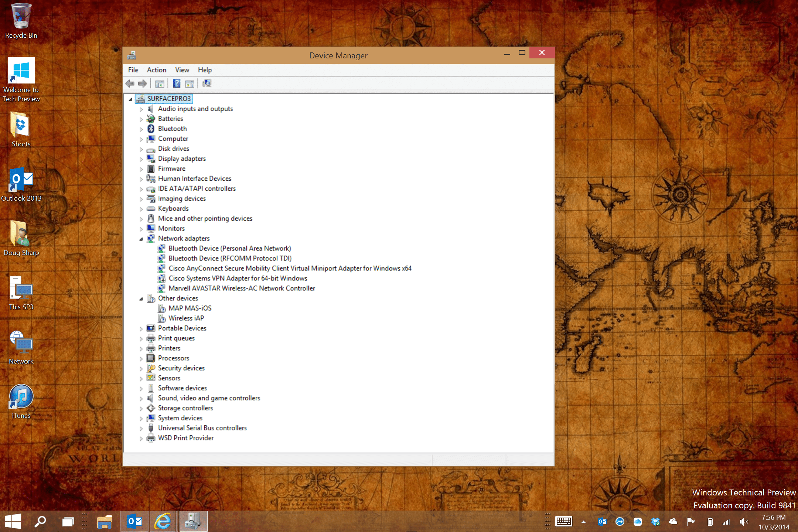Click the volume speaker tray icon
The width and height of the screenshot is (798, 532).
744,522
